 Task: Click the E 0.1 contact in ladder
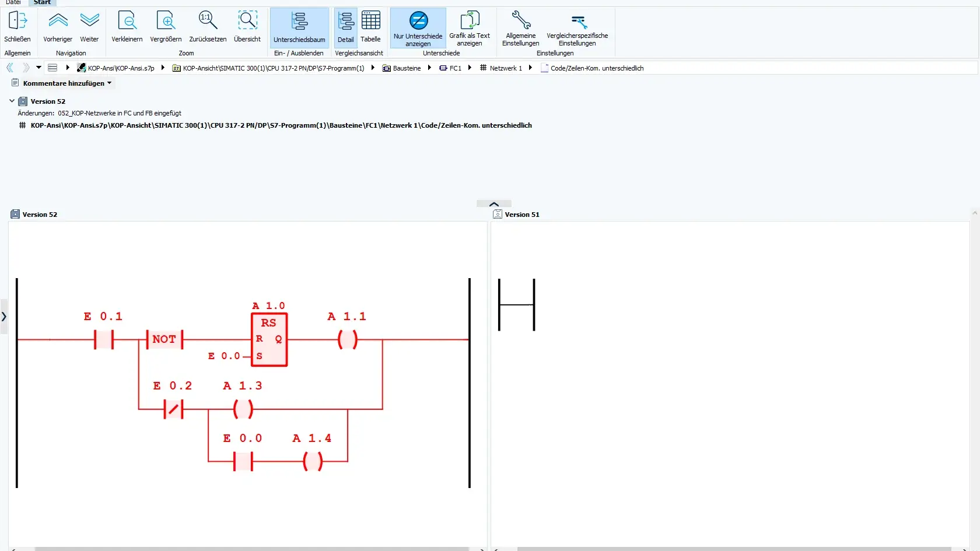(104, 339)
